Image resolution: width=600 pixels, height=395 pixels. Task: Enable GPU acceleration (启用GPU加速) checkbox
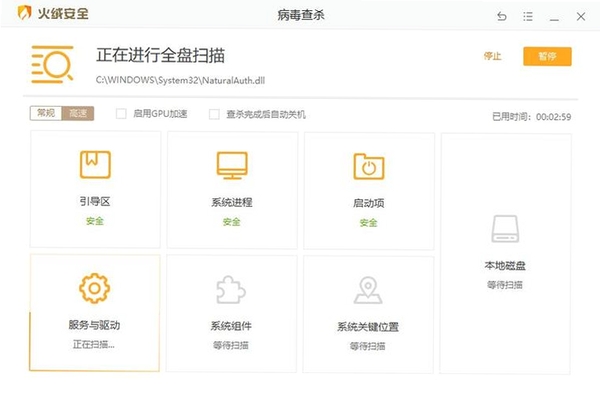click(x=121, y=114)
